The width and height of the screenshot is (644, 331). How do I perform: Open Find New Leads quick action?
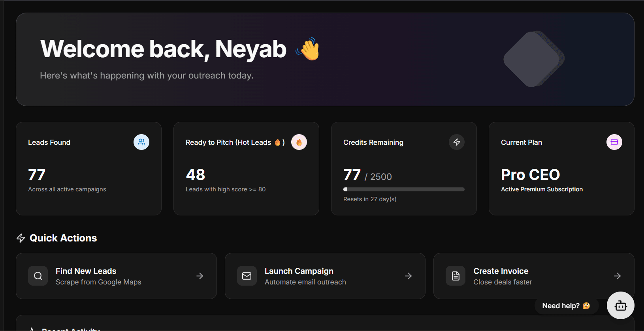pos(116,276)
